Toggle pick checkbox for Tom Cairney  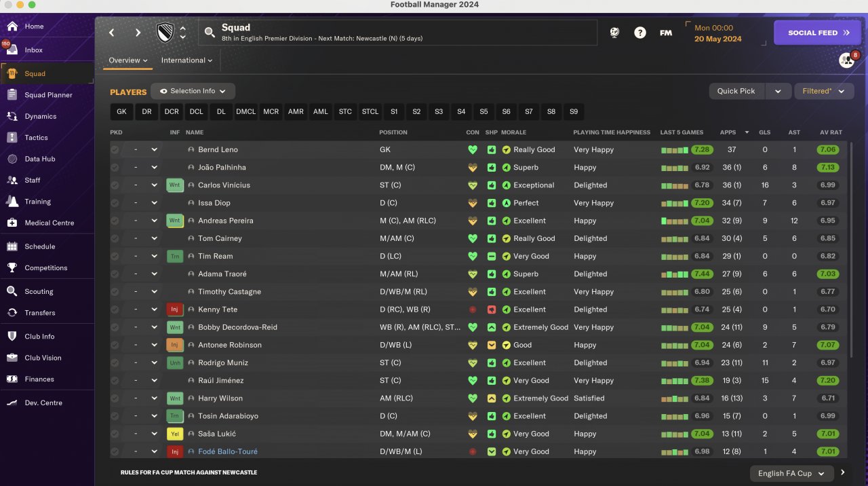(x=115, y=238)
